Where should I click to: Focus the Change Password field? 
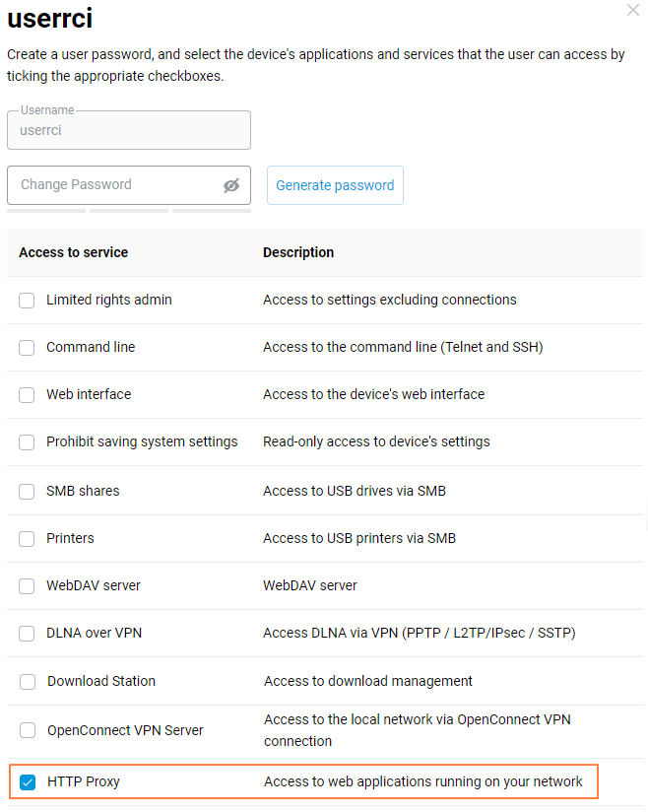[113, 185]
